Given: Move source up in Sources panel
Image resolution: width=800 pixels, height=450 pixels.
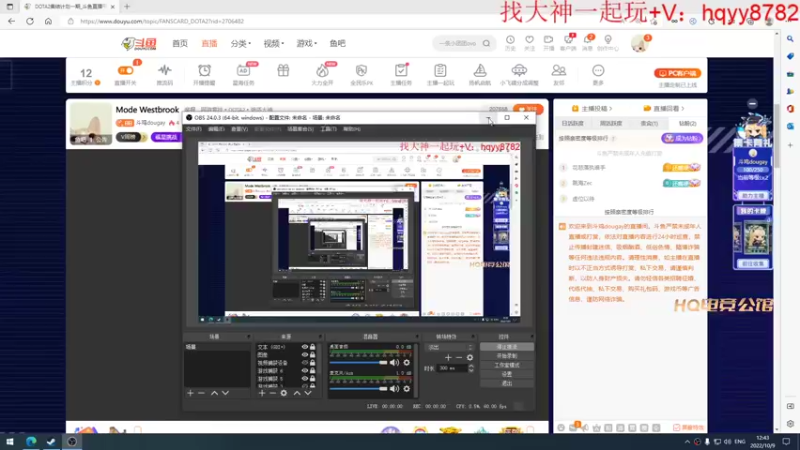Looking at the screenshot, I should (297, 393).
